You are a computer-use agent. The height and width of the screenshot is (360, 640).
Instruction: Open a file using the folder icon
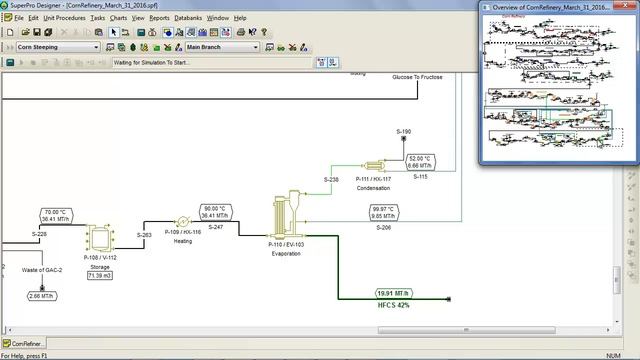(x=25, y=32)
